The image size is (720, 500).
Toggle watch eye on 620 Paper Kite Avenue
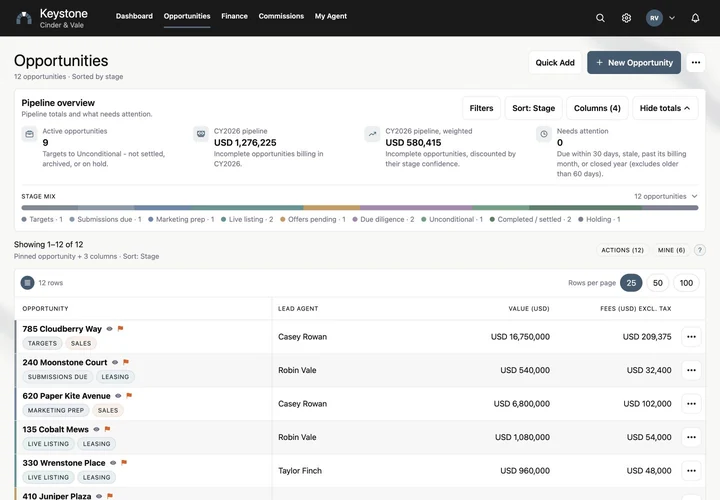(x=118, y=396)
